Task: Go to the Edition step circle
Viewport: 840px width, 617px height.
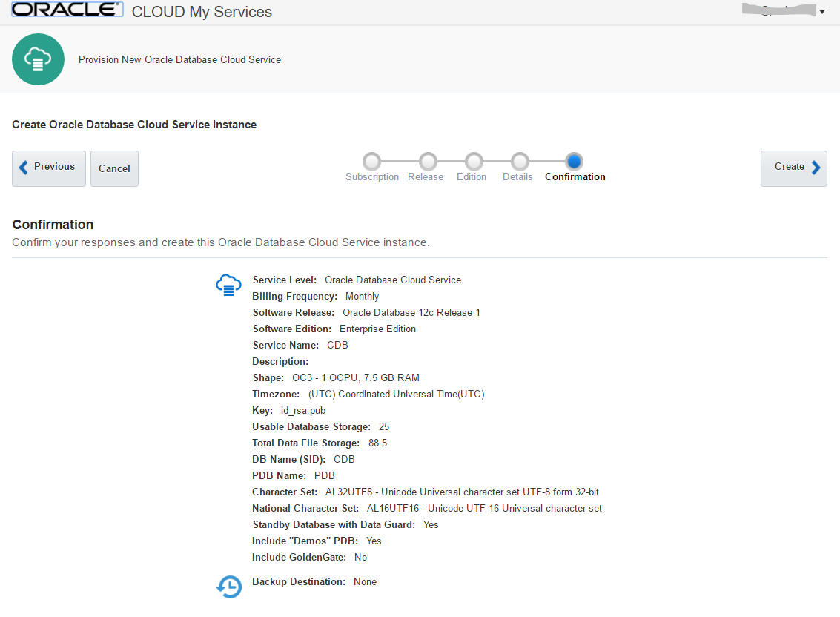Action: click(474, 162)
